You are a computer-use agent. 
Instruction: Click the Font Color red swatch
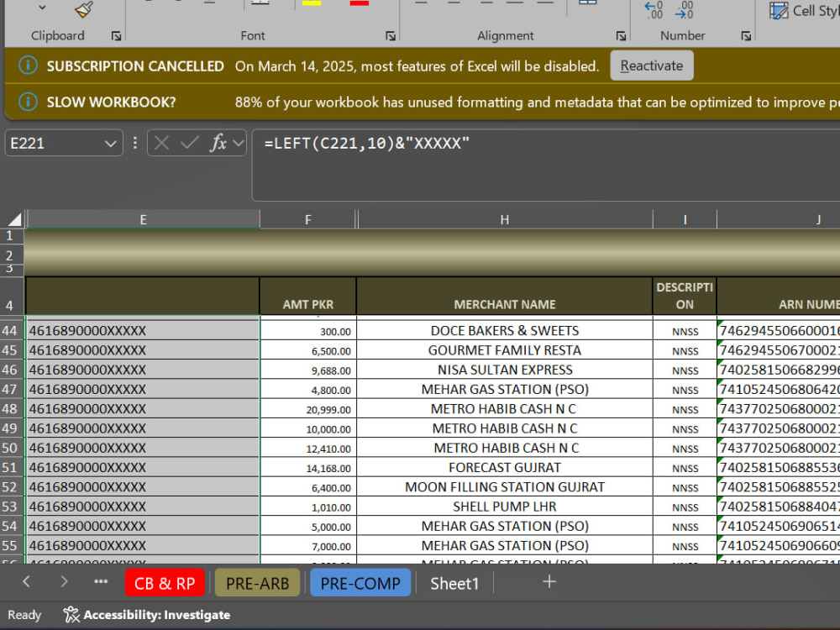(359, 3)
